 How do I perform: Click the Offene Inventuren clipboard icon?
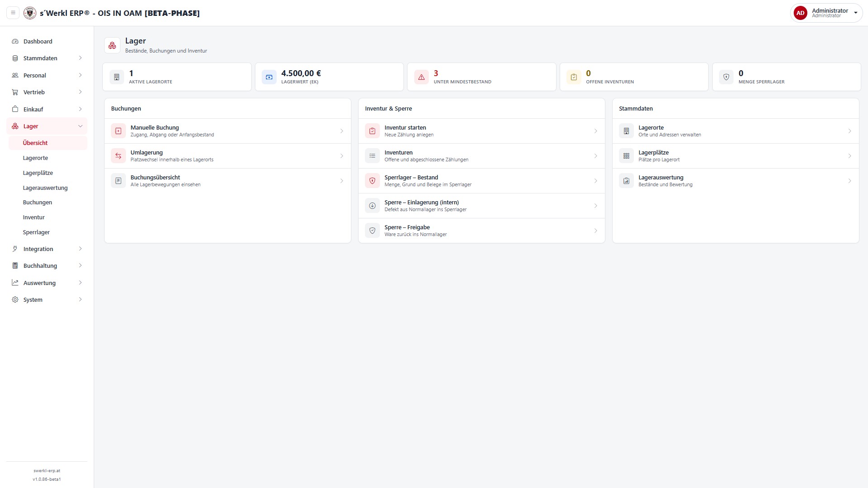[x=574, y=77]
